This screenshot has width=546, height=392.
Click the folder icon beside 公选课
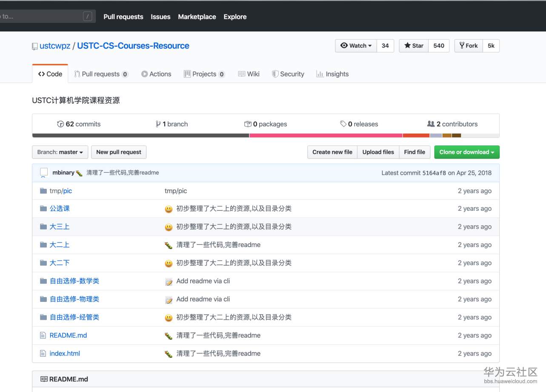click(43, 208)
